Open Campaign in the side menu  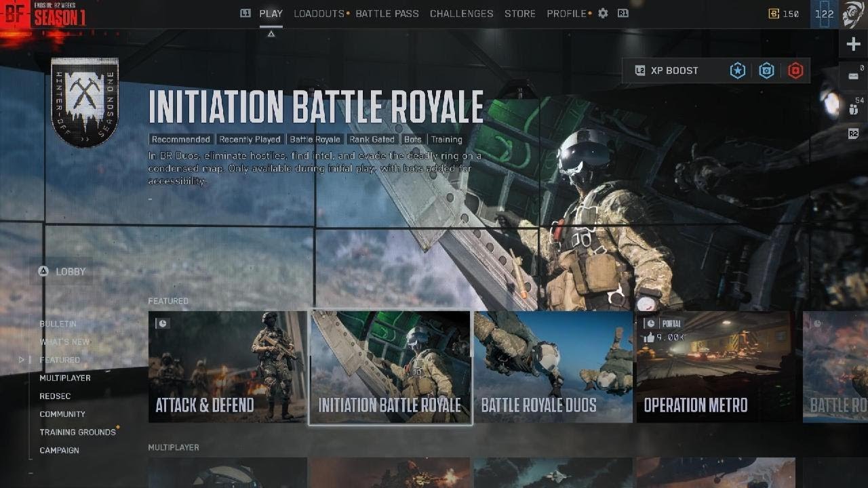coord(59,451)
